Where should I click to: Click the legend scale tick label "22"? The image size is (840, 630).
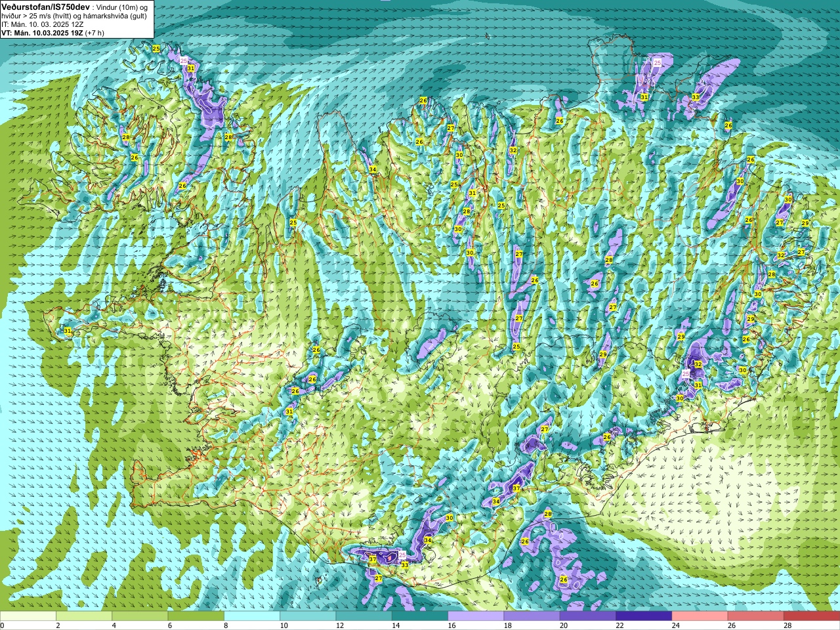619,625
